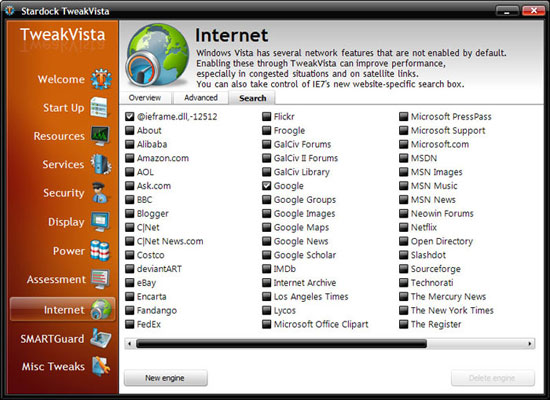Switch to the Overview tab
This screenshot has width=550, height=400.
[x=145, y=98]
